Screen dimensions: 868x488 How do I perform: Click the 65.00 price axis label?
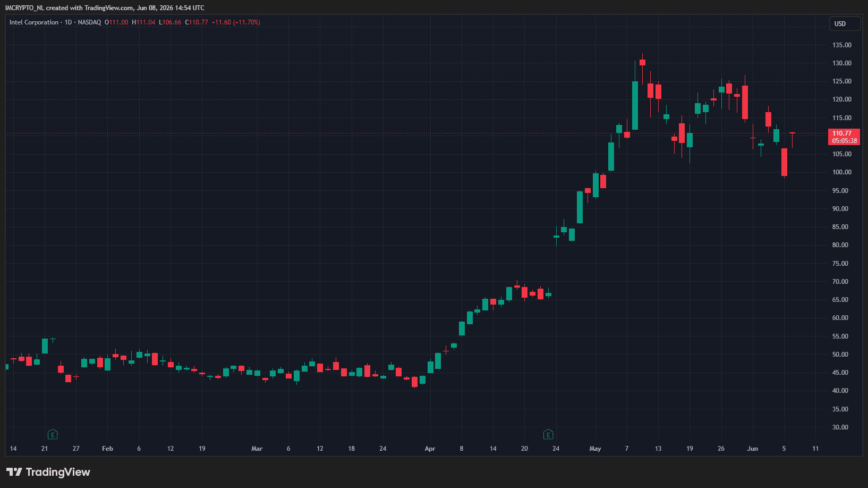click(840, 300)
